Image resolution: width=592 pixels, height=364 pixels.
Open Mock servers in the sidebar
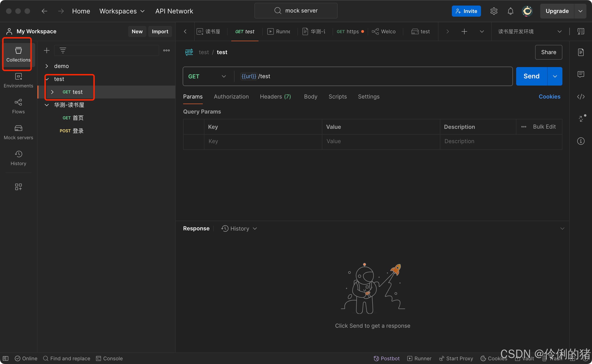pyautogui.click(x=18, y=132)
